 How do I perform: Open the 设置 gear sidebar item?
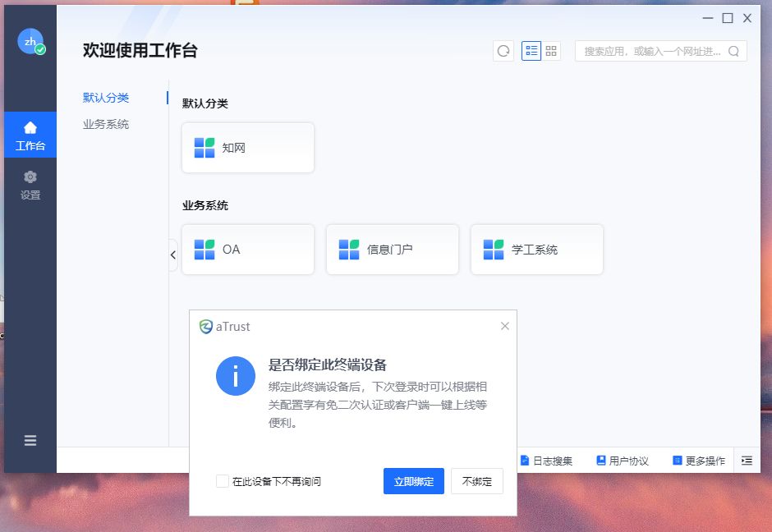tap(30, 186)
